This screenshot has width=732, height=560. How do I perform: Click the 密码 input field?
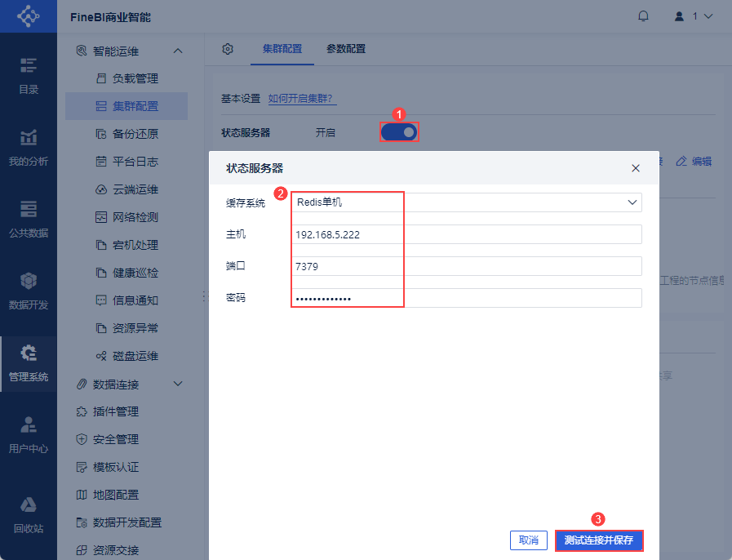pyautogui.click(x=466, y=298)
